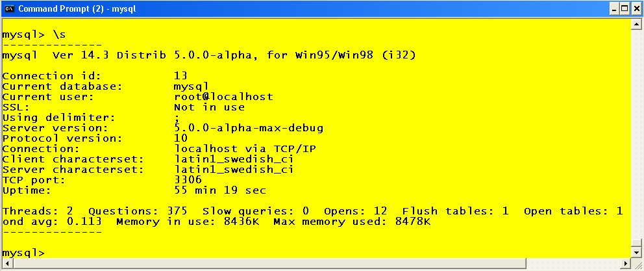
Task: Click the '55 min 19 sec' uptime value
Action: click(220, 190)
